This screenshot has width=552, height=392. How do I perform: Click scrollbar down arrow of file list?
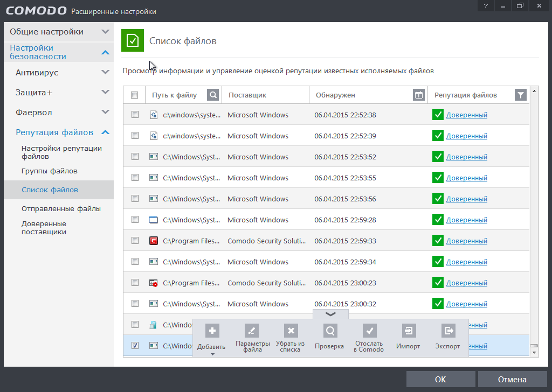pos(534,352)
